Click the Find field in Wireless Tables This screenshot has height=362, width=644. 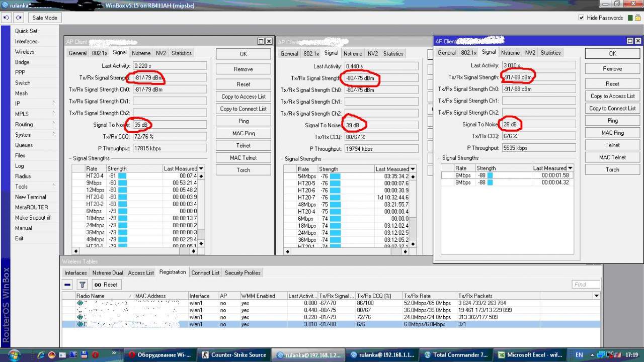pyautogui.click(x=586, y=285)
